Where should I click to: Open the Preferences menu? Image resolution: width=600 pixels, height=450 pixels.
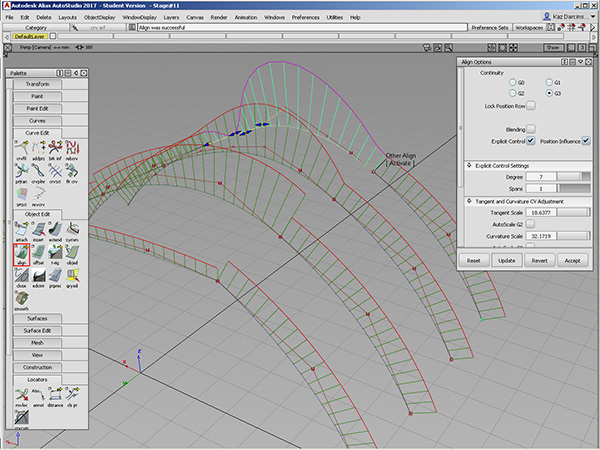(305, 17)
